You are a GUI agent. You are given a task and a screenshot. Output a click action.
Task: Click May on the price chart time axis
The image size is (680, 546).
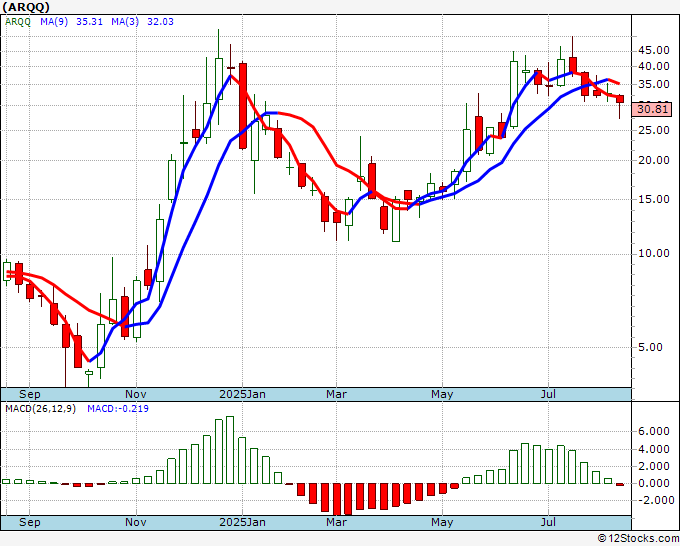coord(442,394)
